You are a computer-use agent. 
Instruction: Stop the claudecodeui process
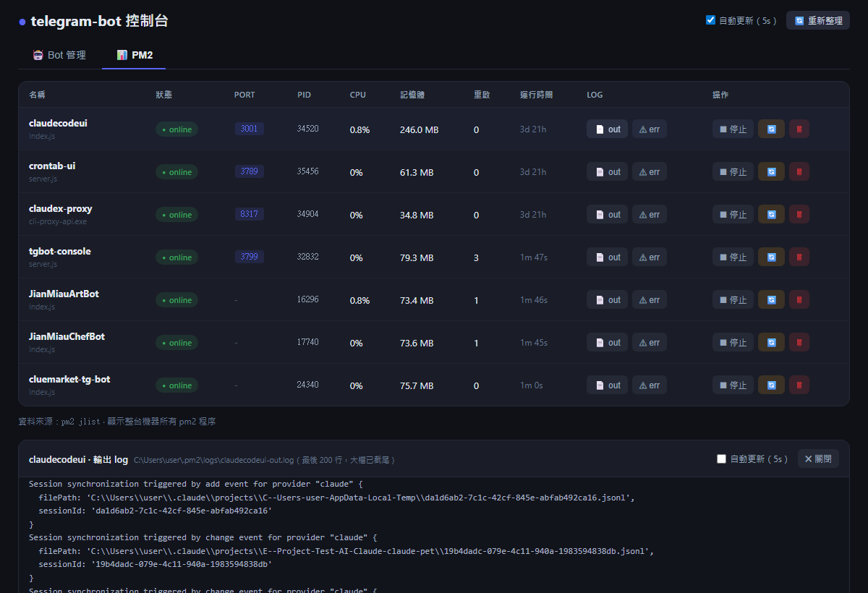(733, 129)
